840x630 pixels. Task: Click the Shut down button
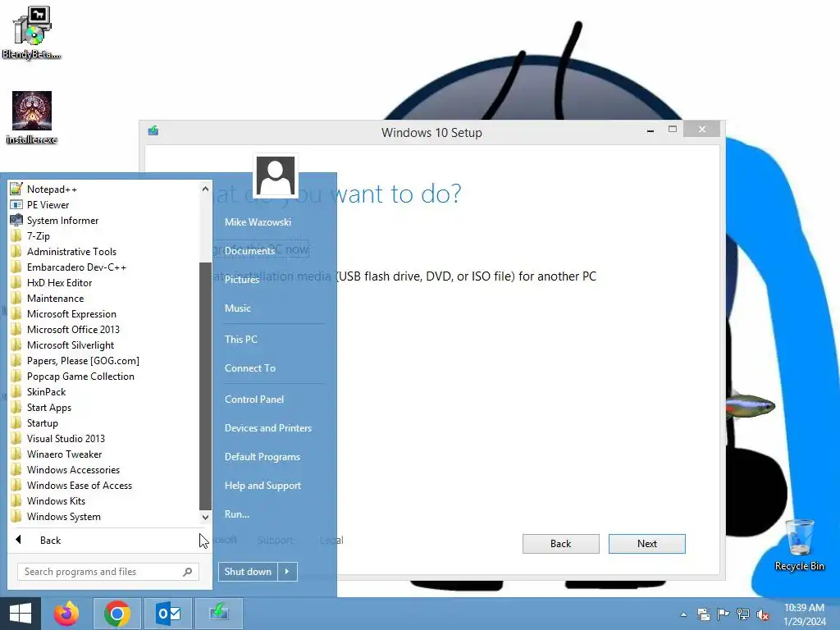pyautogui.click(x=248, y=572)
